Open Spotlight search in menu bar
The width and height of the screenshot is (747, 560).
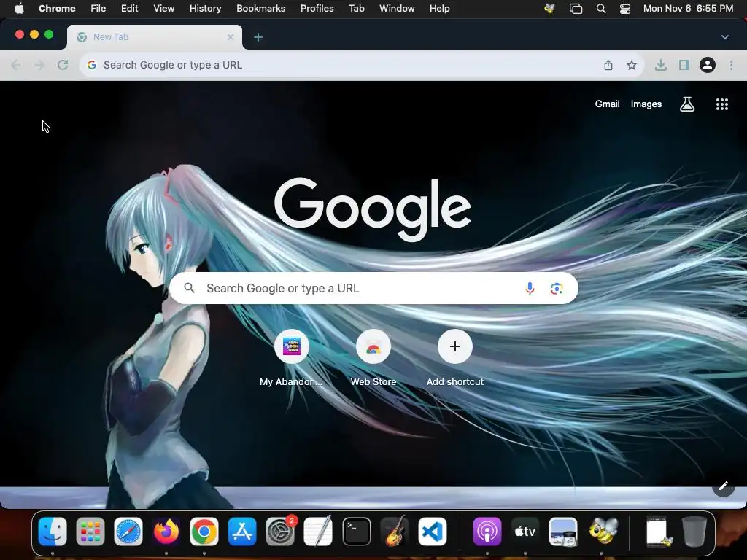pos(601,9)
